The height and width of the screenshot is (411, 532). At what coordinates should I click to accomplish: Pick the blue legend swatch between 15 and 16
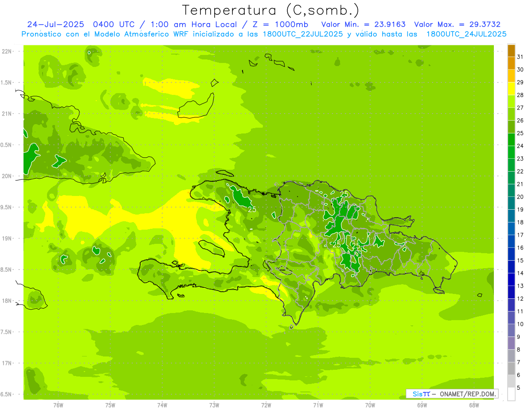point(511,254)
